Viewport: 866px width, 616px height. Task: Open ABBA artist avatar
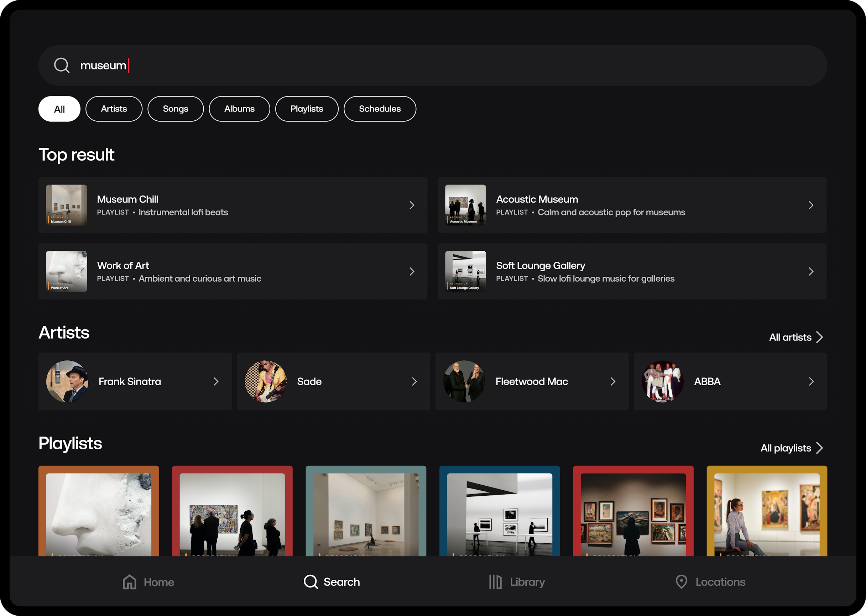pyautogui.click(x=662, y=382)
